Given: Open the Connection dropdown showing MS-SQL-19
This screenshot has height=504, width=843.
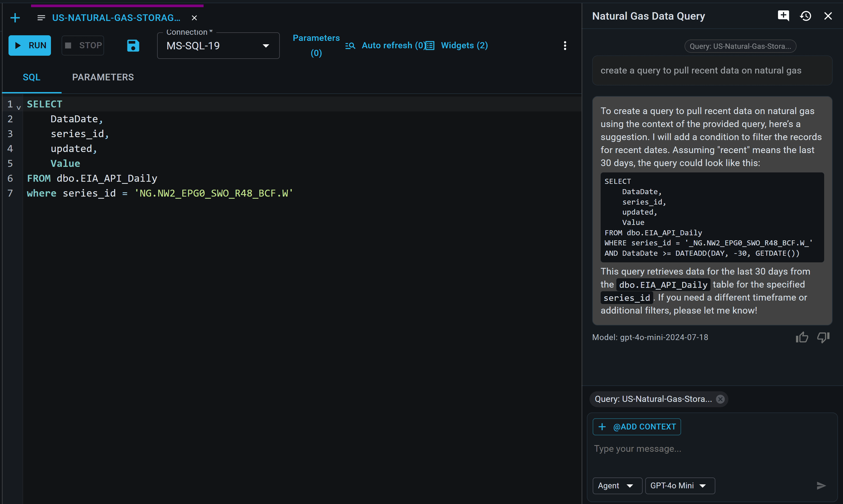Looking at the screenshot, I should 265,46.
